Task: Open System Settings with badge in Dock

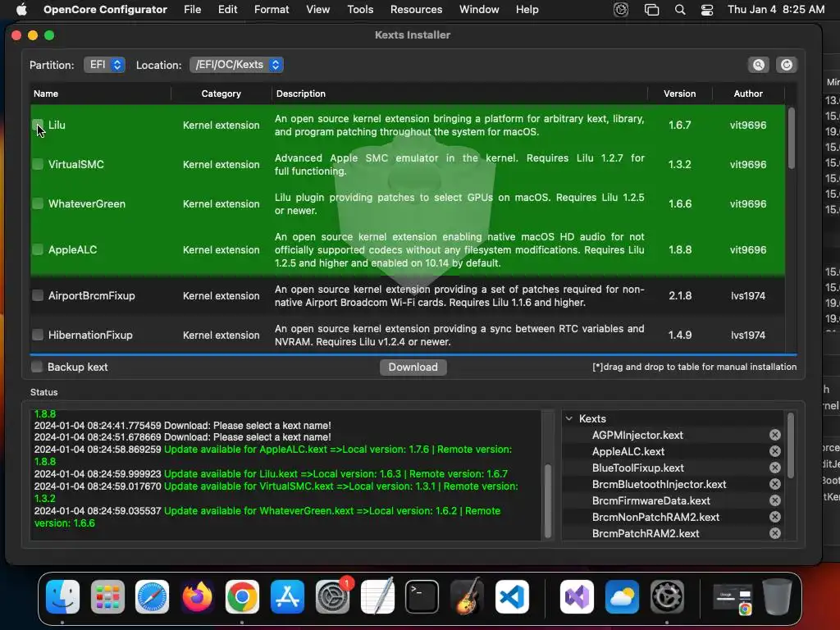Action: [333, 596]
